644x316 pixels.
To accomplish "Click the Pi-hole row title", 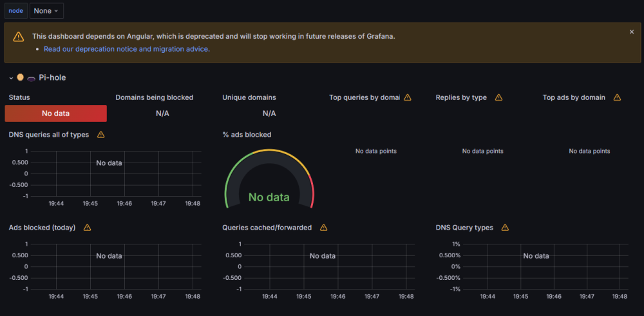I will [52, 77].
